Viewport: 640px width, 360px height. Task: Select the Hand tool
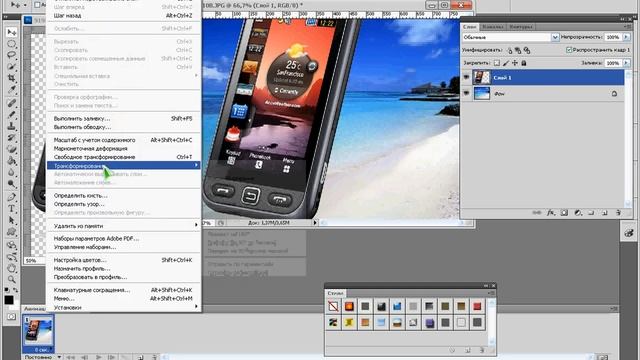(11, 268)
